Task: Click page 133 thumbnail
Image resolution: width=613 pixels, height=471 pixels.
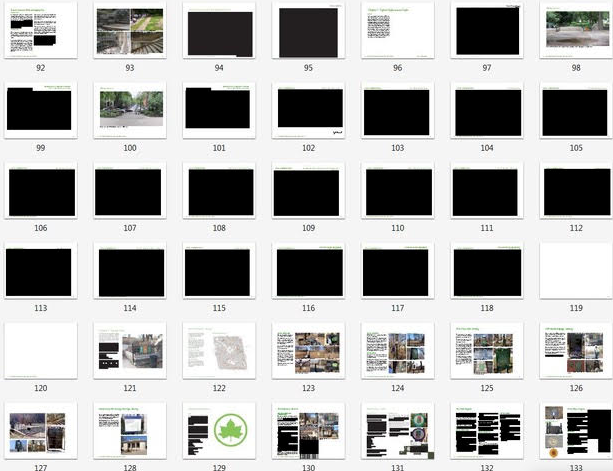Action: [576, 430]
